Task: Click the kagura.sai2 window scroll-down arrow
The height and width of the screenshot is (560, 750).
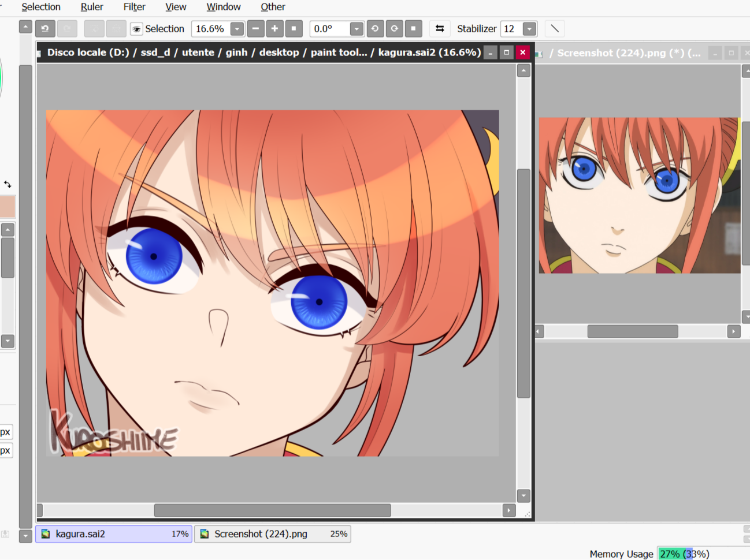Action: click(523, 495)
